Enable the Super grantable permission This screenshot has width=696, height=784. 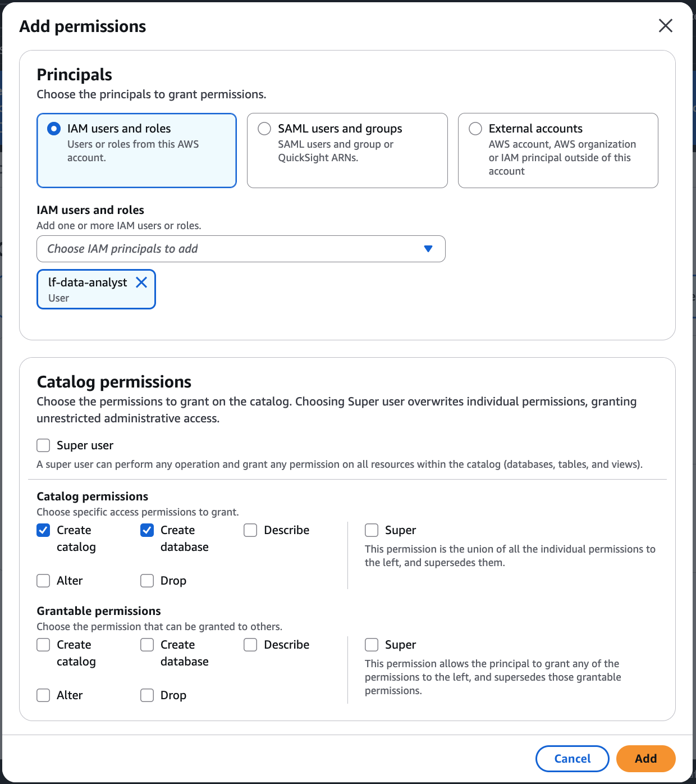pyautogui.click(x=371, y=645)
